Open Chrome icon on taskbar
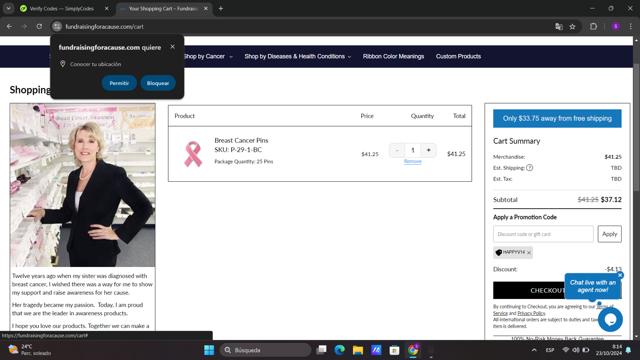 click(413, 350)
